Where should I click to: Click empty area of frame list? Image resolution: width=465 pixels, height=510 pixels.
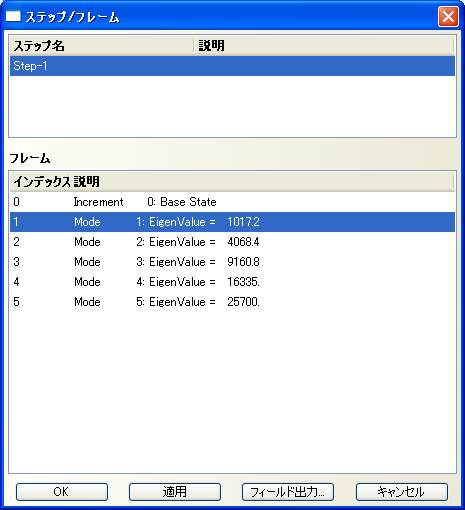pos(232,392)
